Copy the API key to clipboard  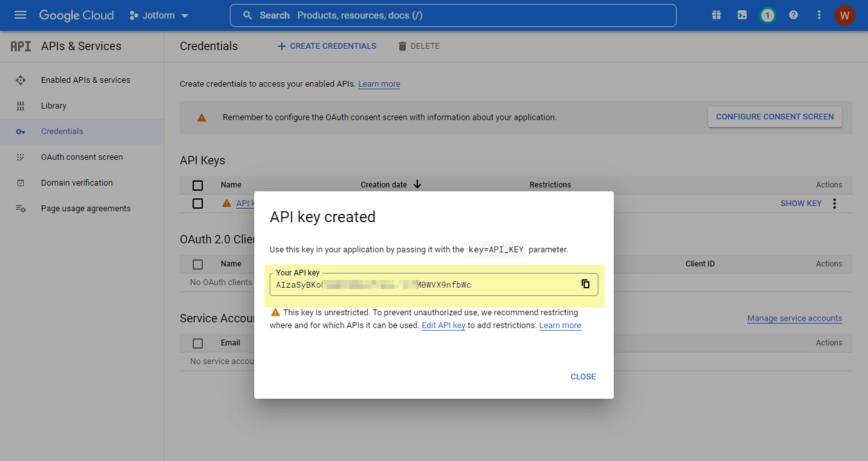(585, 284)
